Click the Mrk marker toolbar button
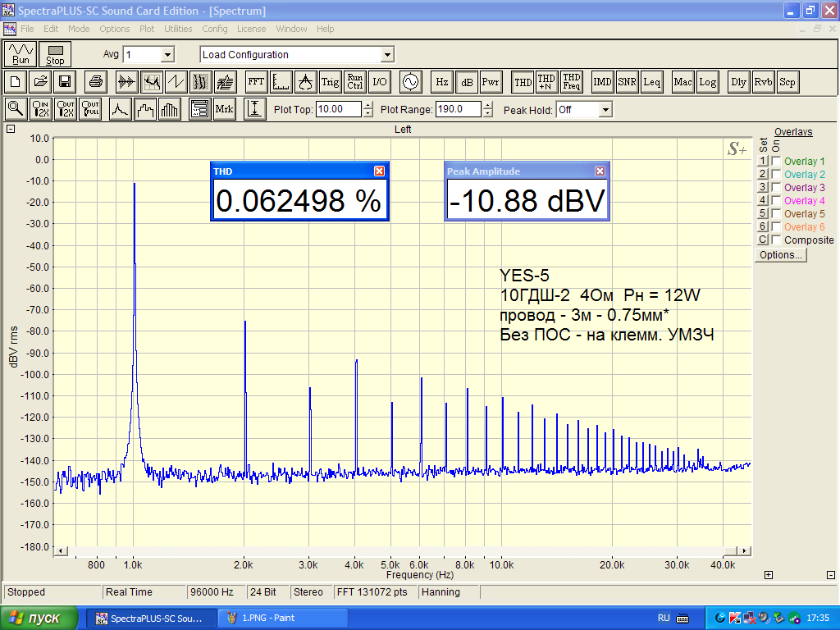This screenshot has width=840, height=630. 224,109
